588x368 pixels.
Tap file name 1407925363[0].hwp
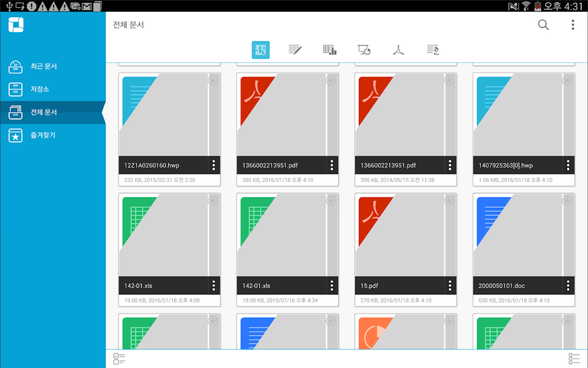click(x=505, y=165)
